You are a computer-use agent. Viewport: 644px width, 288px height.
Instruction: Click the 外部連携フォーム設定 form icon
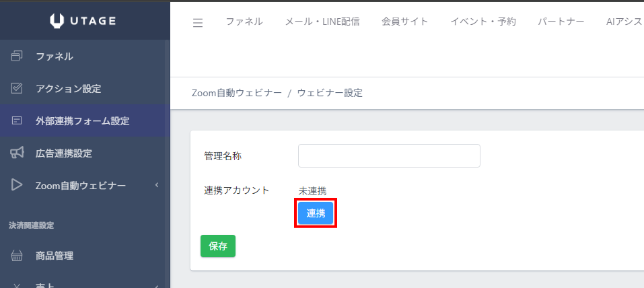(17, 121)
